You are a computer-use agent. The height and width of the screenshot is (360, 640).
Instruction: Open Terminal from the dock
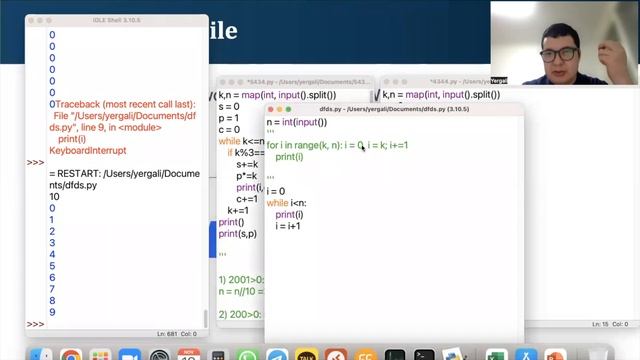[424, 355]
